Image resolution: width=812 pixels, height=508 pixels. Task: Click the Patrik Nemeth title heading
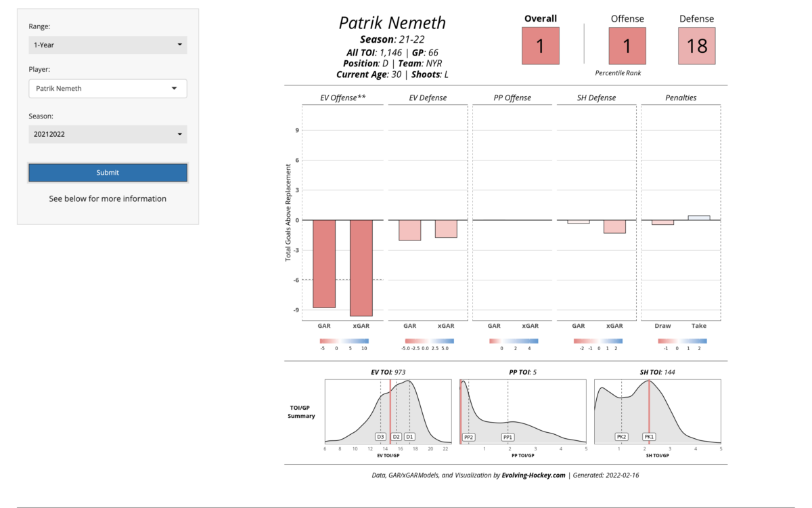(392, 22)
